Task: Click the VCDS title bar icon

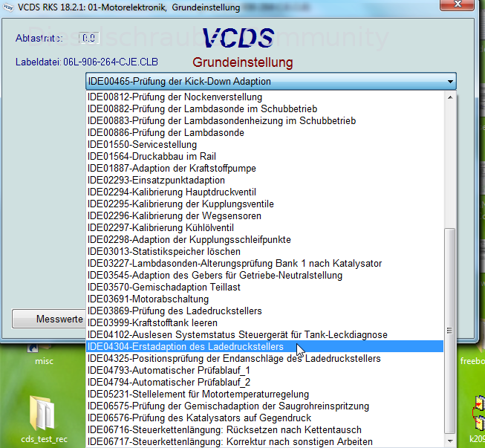Action: [x=8, y=7]
